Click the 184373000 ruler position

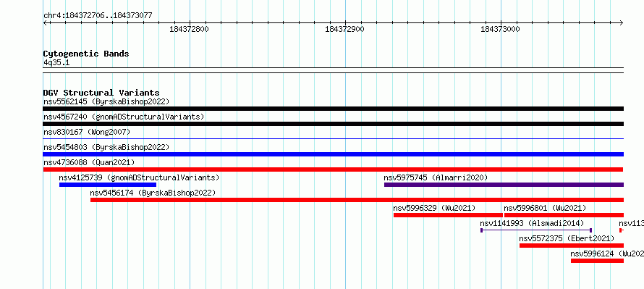pyautogui.click(x=500, y=29)
